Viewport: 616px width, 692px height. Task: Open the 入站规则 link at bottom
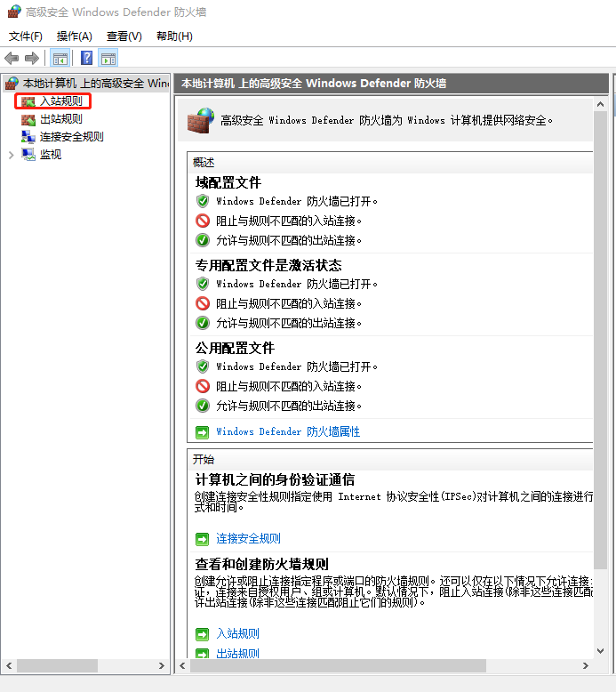tap(237, 634)
